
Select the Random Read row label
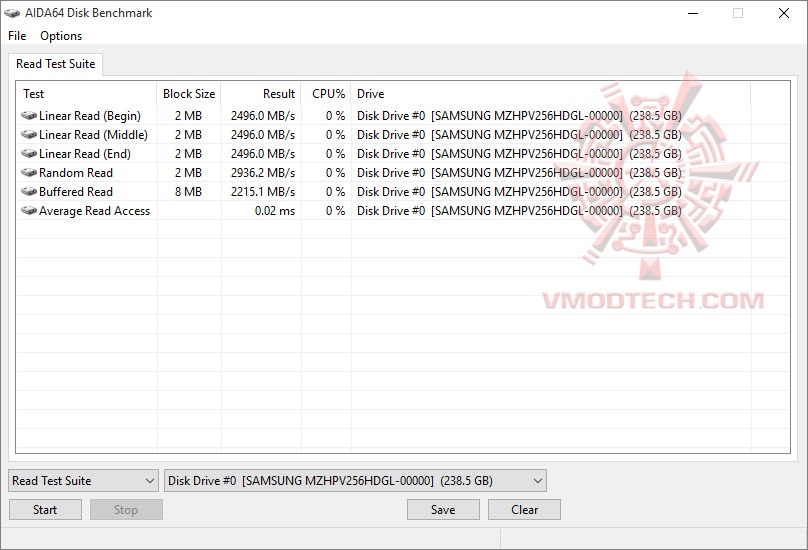click(x=76, y=173)
